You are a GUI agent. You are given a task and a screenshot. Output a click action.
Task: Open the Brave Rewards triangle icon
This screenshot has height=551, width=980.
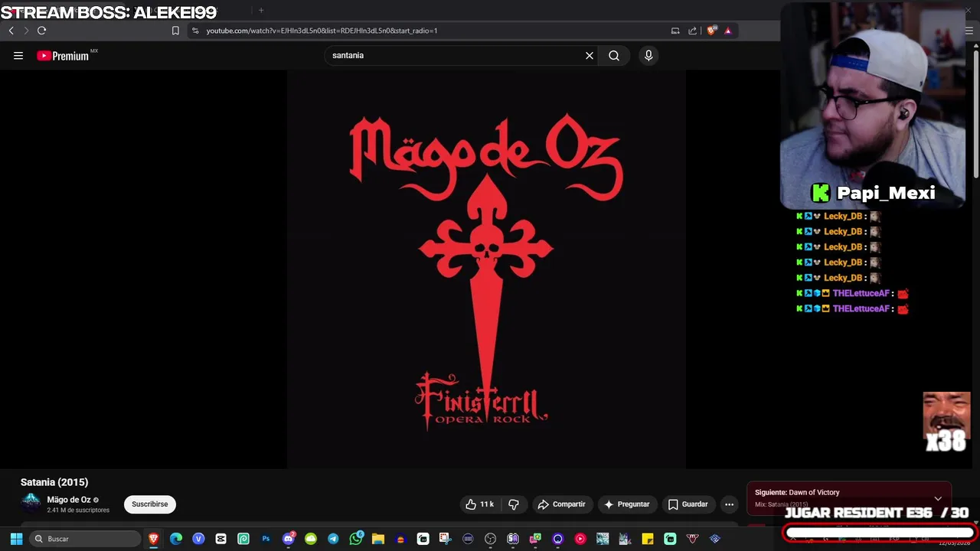(728, 31)
